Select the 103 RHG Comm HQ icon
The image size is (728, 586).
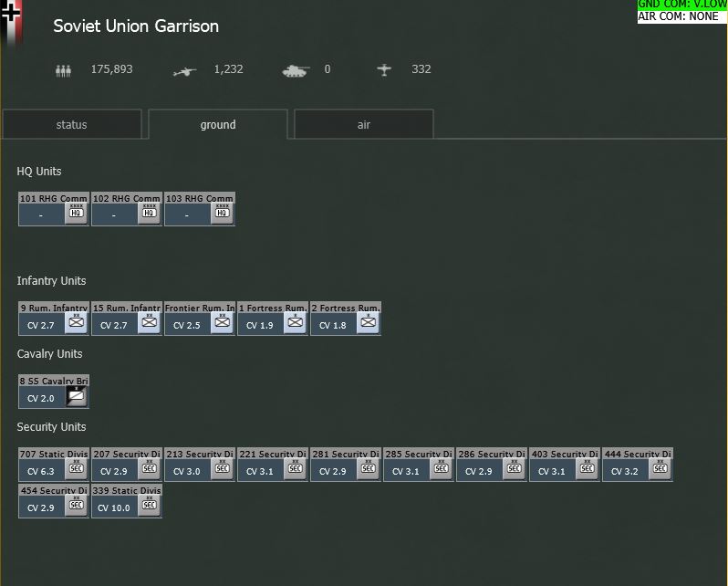click(x=222, y=213)
